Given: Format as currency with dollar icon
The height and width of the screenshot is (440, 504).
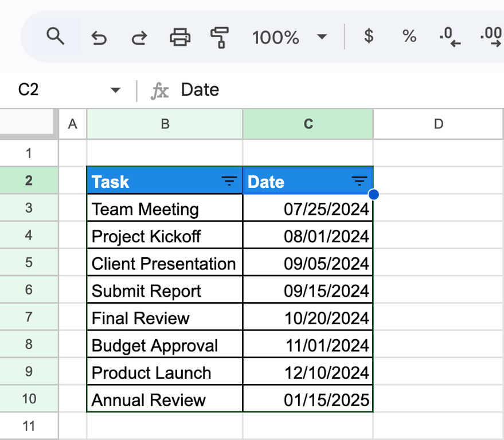Looking at the screenshot, I should click(369, 36).
